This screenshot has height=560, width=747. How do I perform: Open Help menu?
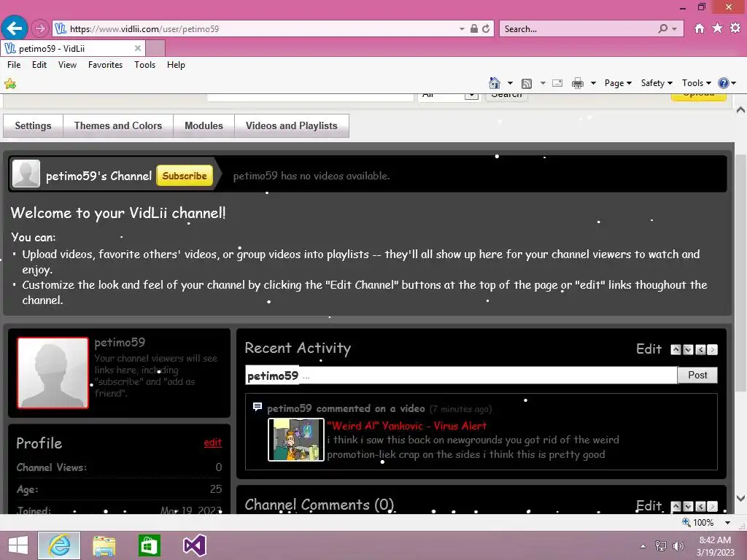pos(176,65)
